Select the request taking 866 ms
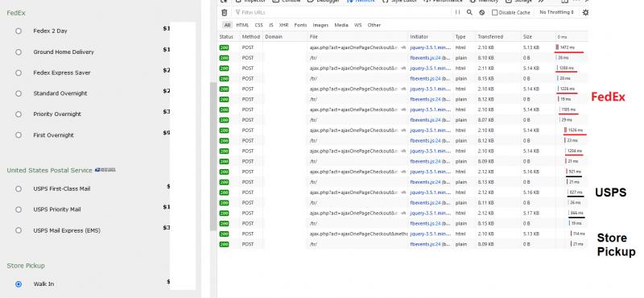This screenshot has width=644, height=298. 403,213
